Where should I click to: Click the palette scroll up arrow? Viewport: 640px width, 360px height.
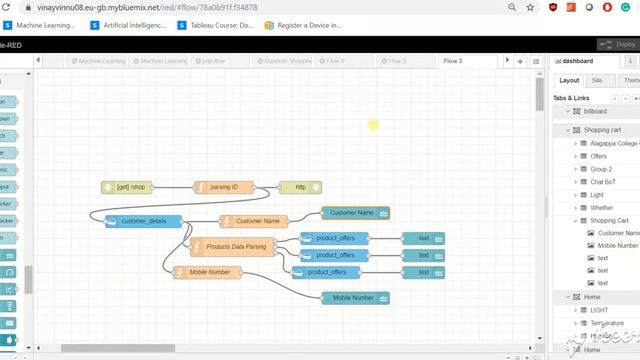point(28,74)
